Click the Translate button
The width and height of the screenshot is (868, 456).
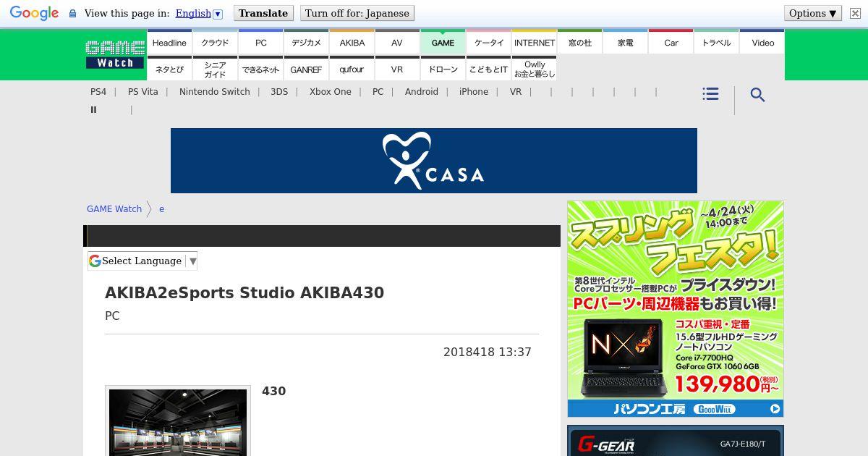point(263,13)
